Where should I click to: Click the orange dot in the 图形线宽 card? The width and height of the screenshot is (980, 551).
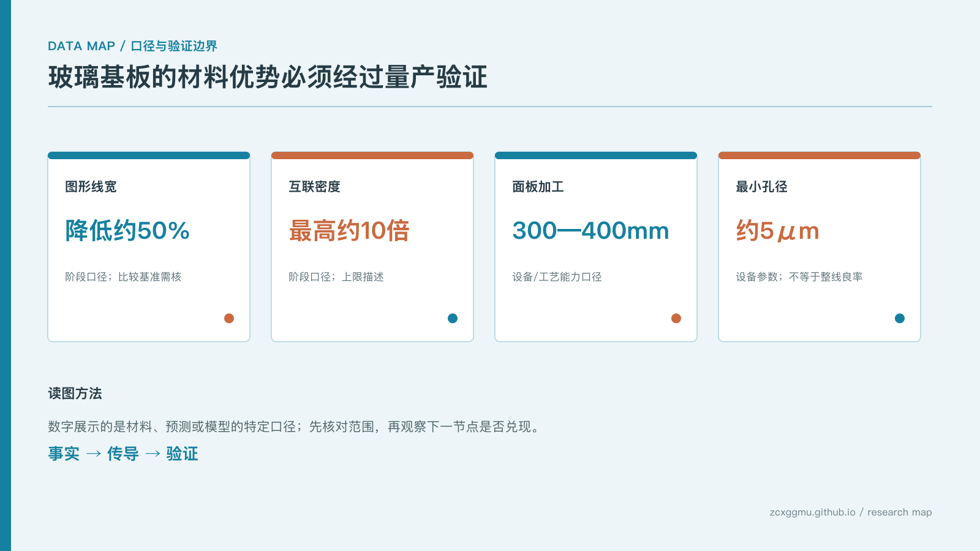click(x=229, y=318)
